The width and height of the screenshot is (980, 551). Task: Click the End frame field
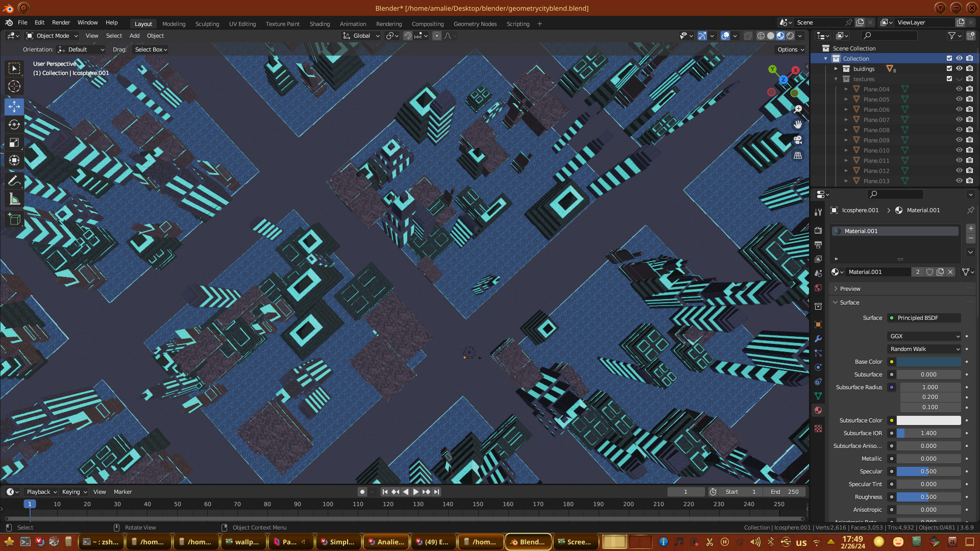[785, 492]
